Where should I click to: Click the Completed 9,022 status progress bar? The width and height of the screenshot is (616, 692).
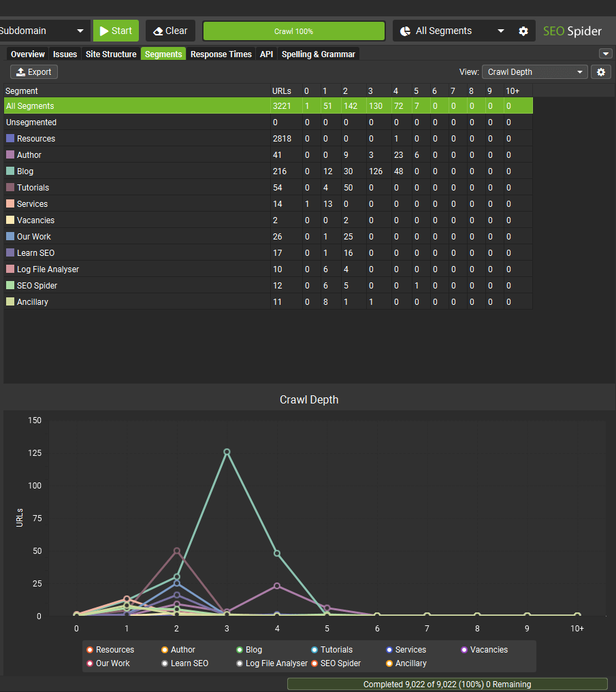[x=447, y=684]
